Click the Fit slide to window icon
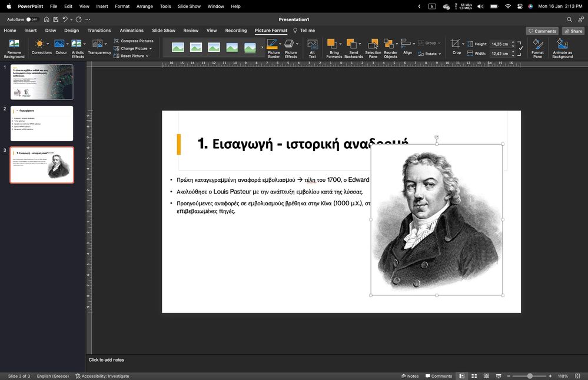 pyautogui.click(x=577, y=376)
